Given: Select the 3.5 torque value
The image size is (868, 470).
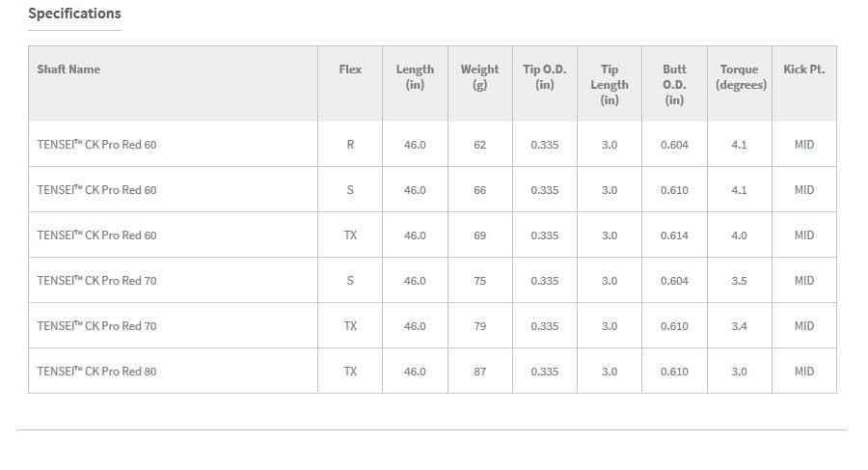Looking at the screenshot, I should pyautogui.click(x=739, y=281).
